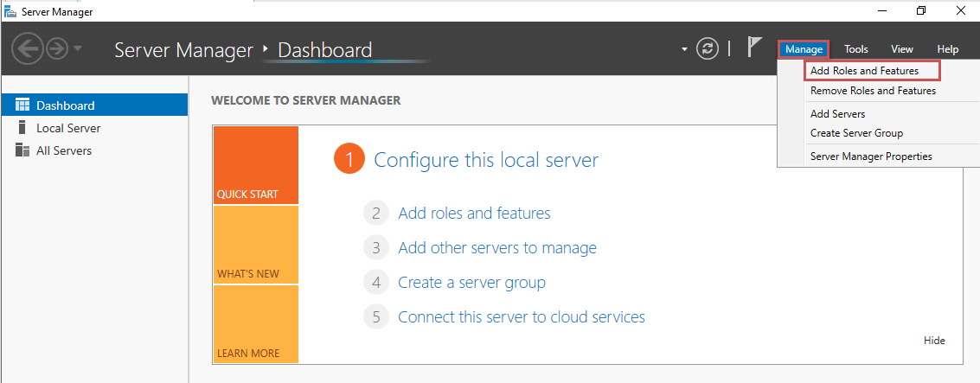The width and height of the screenshot is (980, 383).
Task: Select the WHAT'S NEW tile
Action: [x=256, y=245]
